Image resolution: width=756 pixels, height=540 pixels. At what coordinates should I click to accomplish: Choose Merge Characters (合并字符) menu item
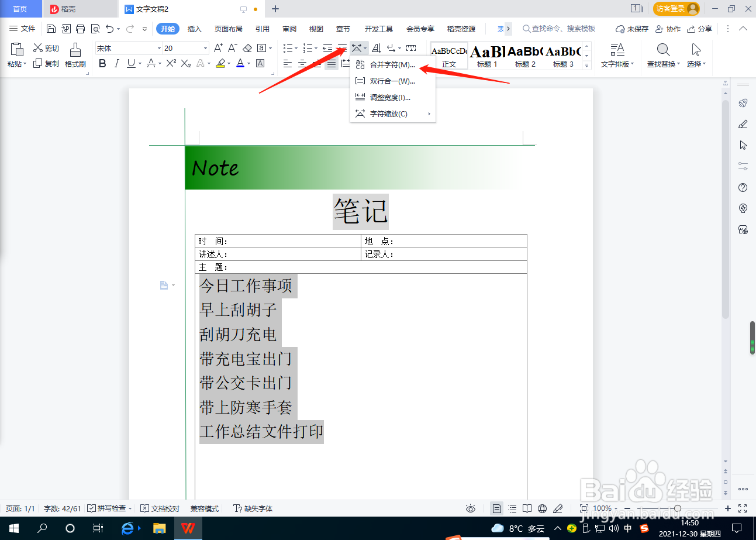pyautogui.click(x=392, y=64)
